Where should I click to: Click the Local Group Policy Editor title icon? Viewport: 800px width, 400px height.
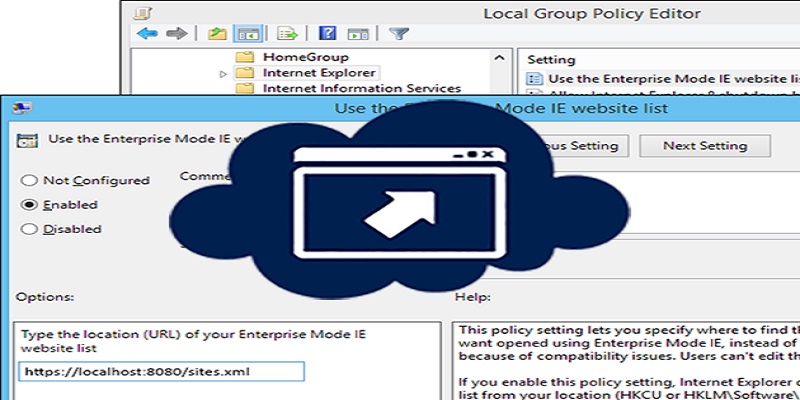point(143,13)
